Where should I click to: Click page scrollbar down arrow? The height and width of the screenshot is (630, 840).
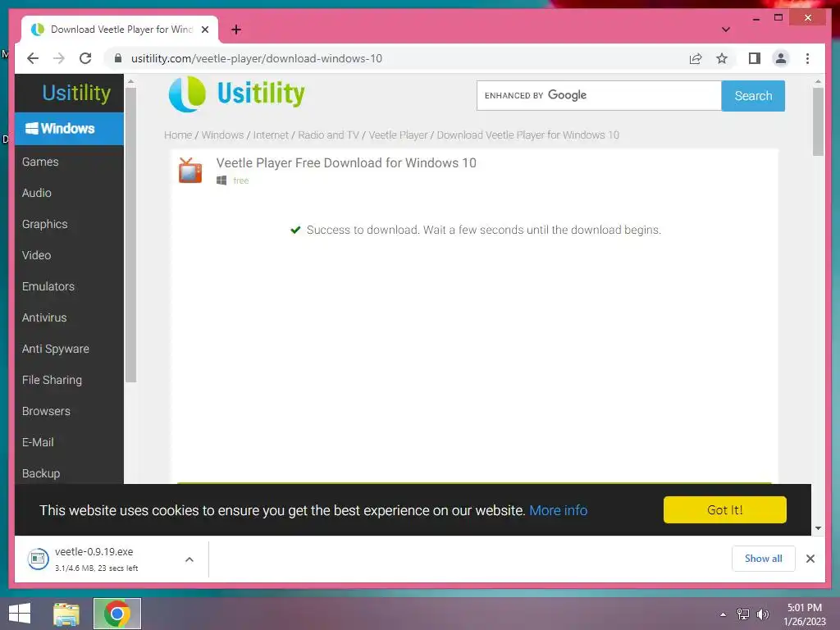818,528
